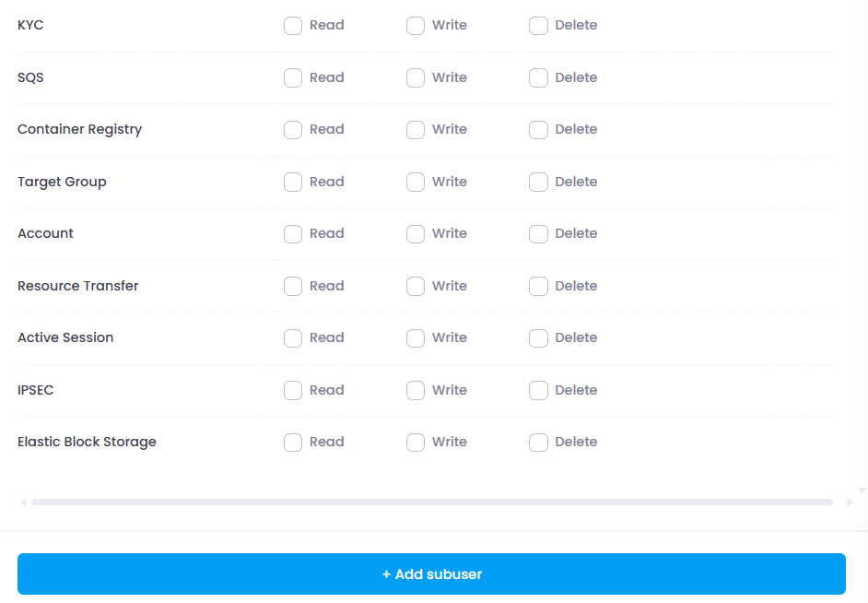Check the Write box for SQS
The height and width of the screenshot is (603, 868).
[416, 78]
